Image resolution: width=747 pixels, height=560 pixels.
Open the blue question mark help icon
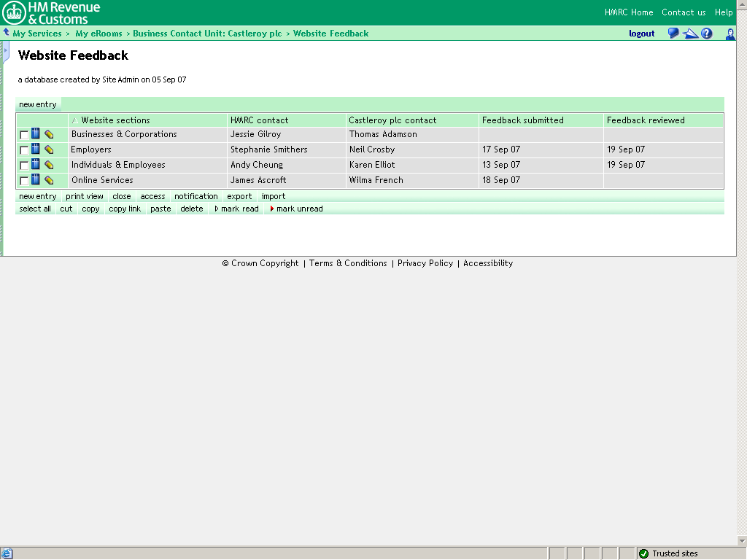(707, 34)
